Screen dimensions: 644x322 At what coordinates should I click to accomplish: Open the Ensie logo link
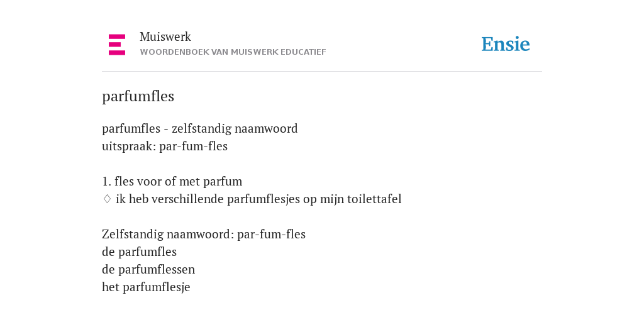point(506,44)
